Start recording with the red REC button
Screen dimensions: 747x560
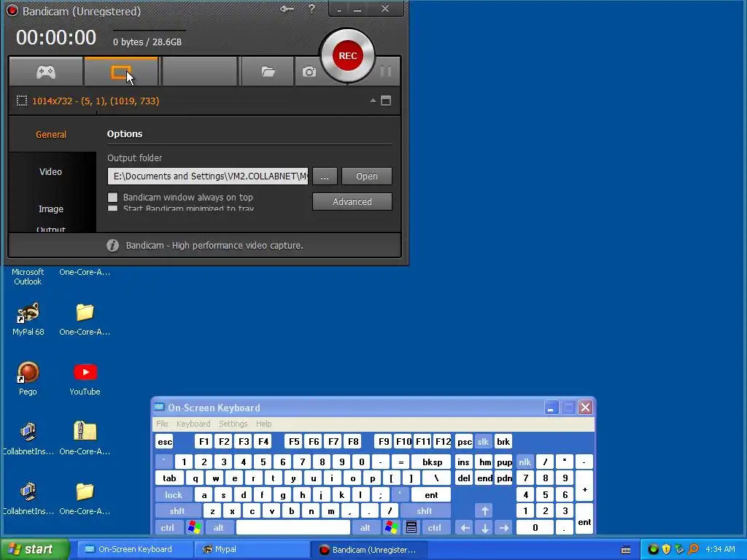click(348, 55)
